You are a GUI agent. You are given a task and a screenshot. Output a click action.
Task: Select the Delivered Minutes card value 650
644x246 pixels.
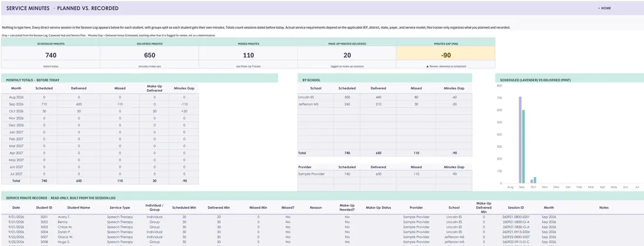[149, 55]
